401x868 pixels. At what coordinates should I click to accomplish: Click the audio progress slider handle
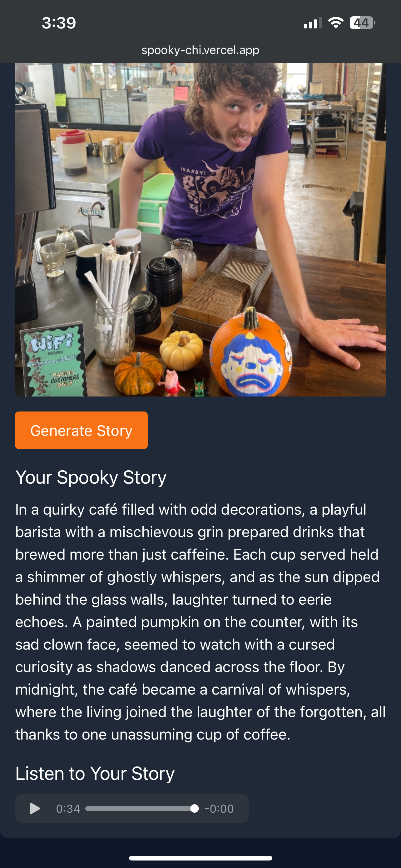tap(194, 808)
